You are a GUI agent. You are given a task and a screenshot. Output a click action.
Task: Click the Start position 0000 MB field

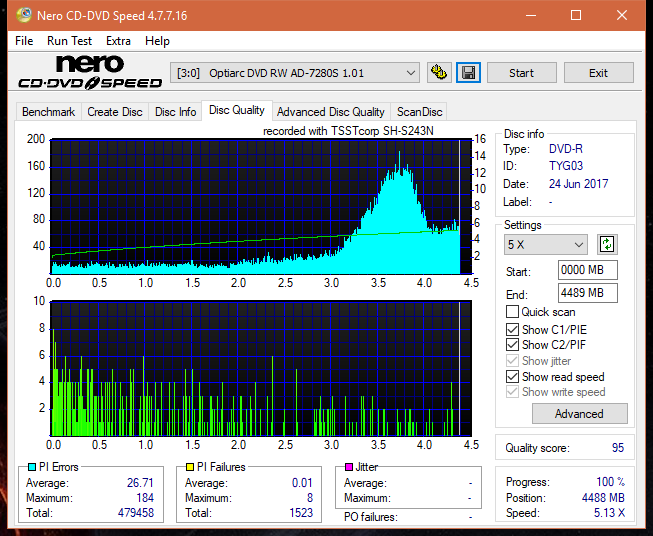click(x=588, y=270)
